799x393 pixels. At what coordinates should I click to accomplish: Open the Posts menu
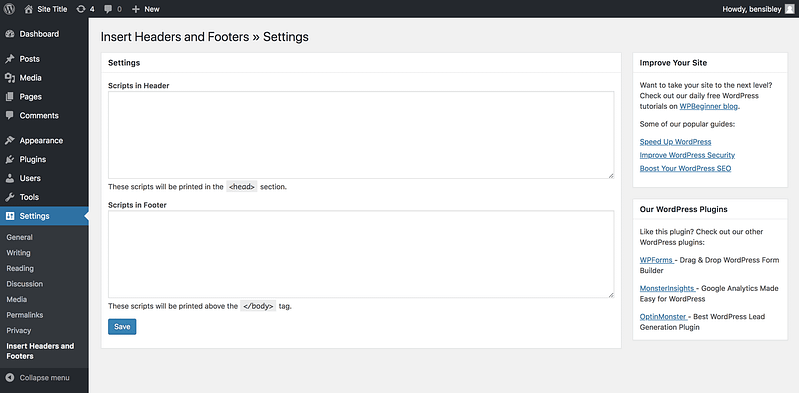tap(30, 59)
